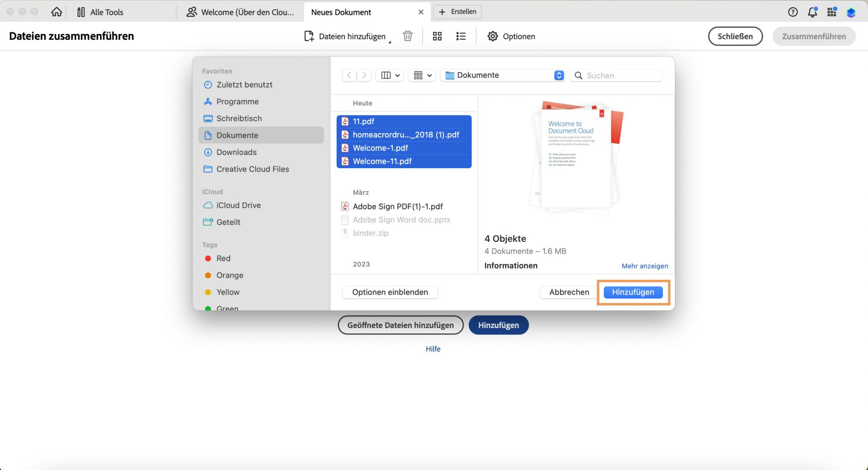Open Acrobat Home via the house icon
The image size is (868, 470).
coord(56,12)
